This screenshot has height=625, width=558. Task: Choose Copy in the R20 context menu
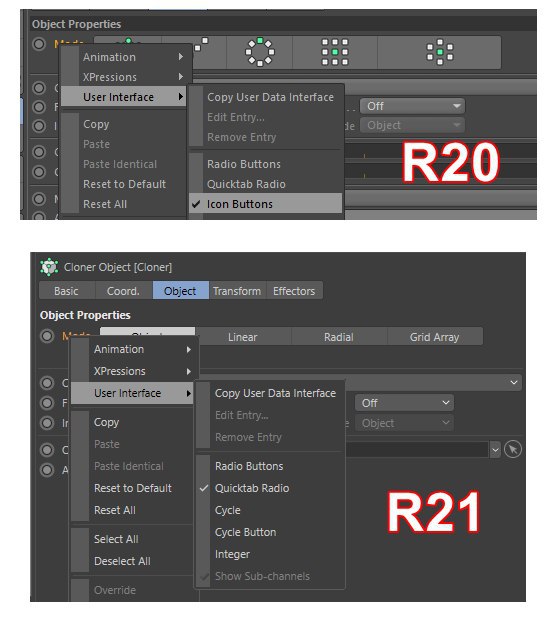(x=124, y=124)
